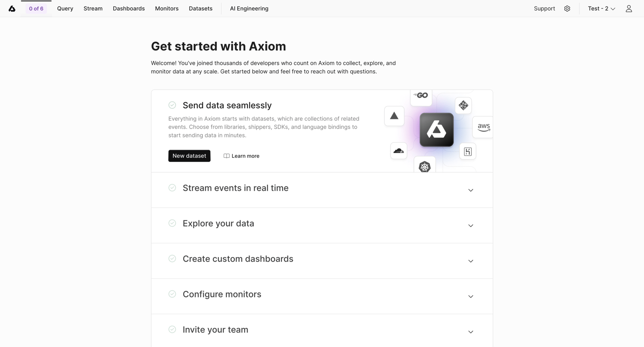
Task: Expand the Configure monitors chevron
Action: tap(471, 296)
